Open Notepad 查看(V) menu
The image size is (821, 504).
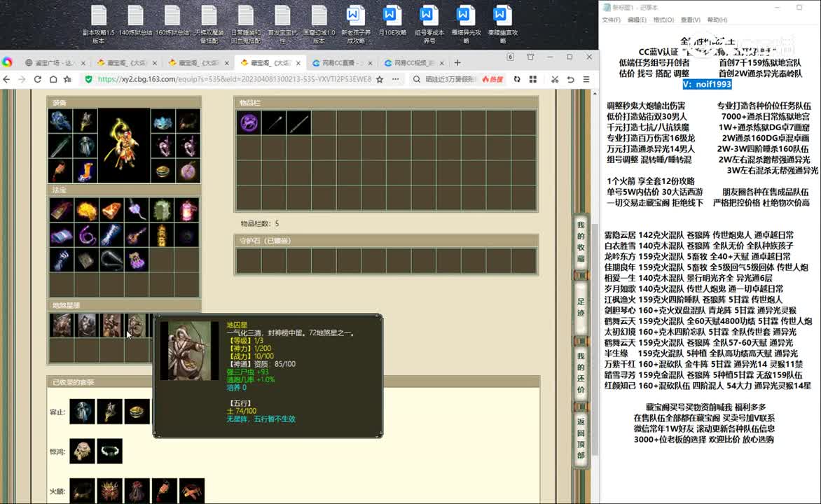click(x=690, y=20)
